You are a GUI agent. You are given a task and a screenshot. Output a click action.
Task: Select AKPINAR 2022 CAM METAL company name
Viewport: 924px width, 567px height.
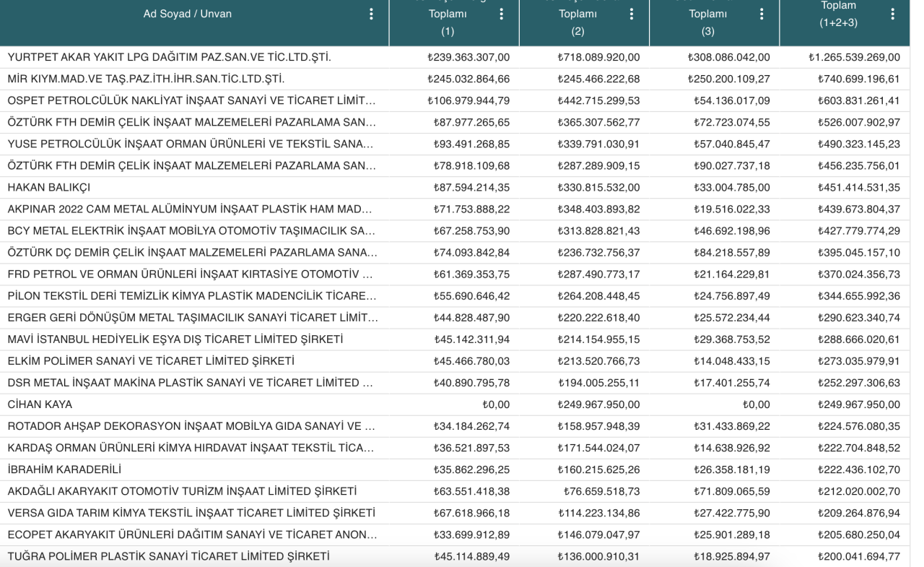(191, 209)
